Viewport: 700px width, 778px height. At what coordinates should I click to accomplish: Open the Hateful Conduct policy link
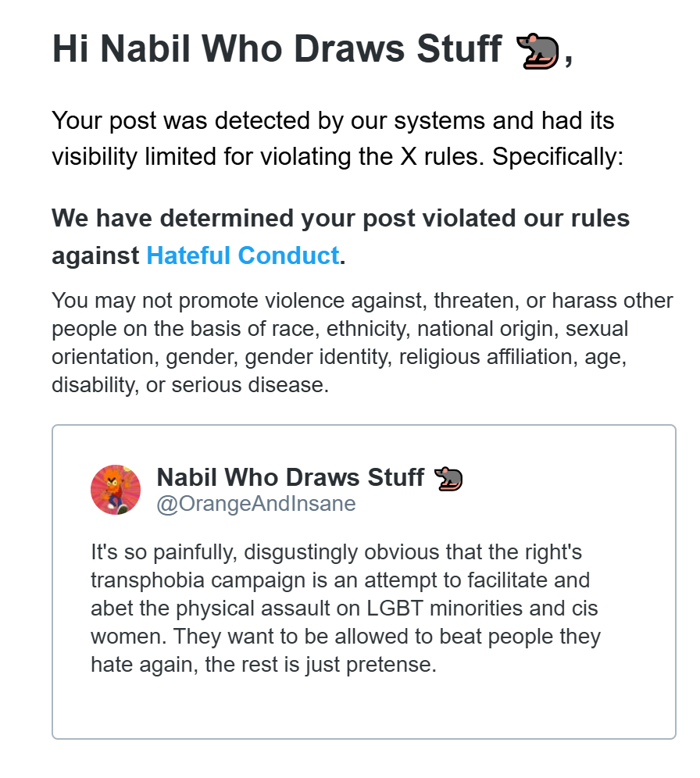pyautogui.click(x=242, y=255)
